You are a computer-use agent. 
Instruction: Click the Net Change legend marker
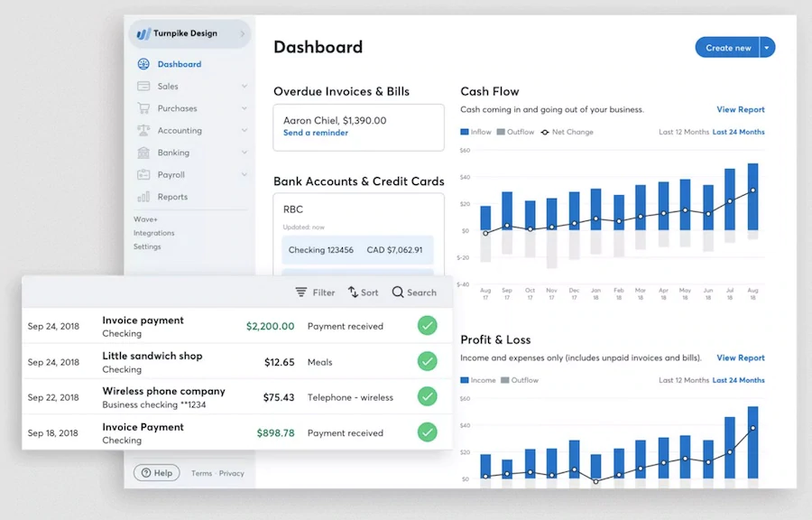pos(545,132)
